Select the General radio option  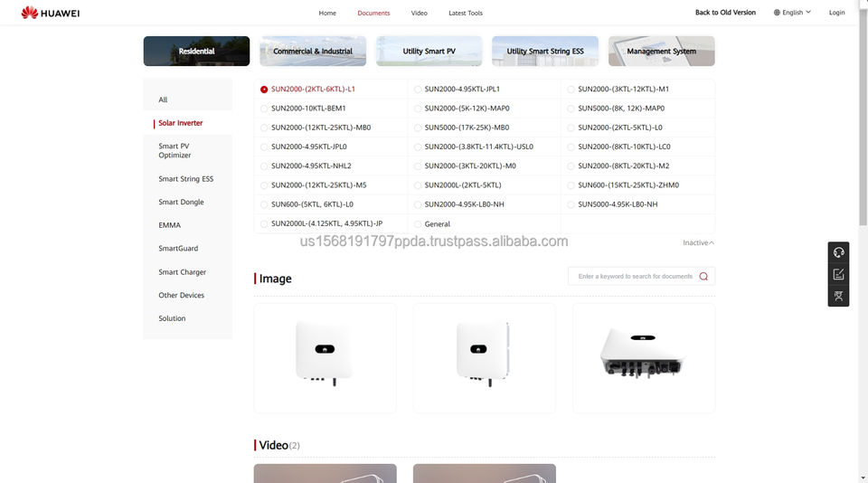click(x=418, y=224)
